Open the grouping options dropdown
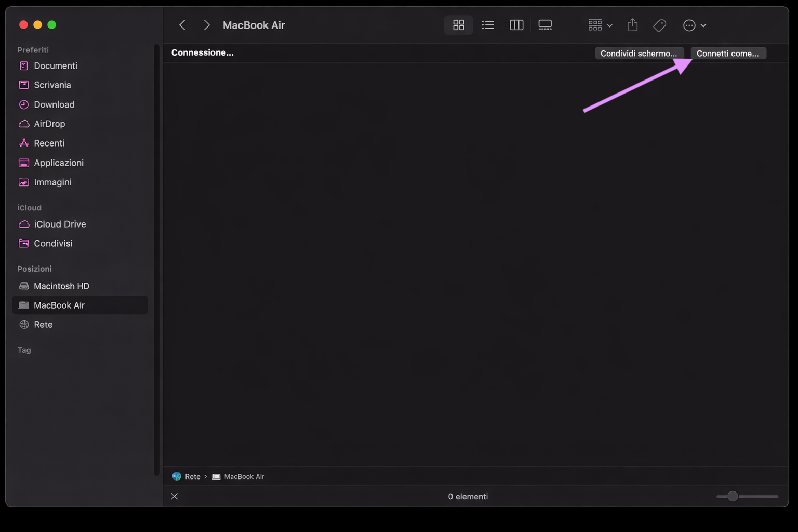 click(599, 24)
